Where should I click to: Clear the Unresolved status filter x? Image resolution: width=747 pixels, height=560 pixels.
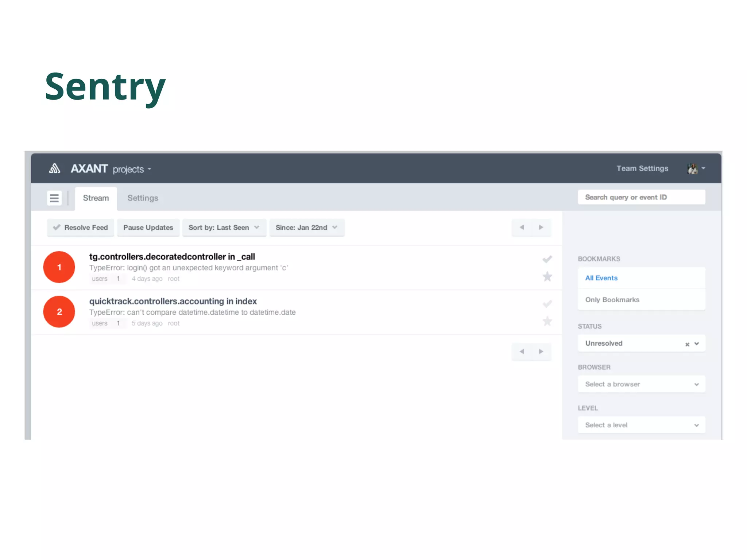point(687,344)
